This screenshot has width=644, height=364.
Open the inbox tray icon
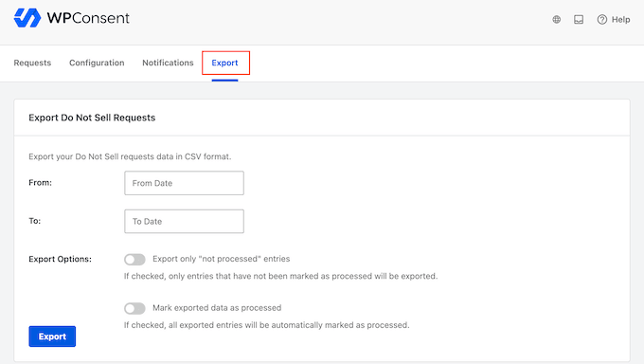coord(579,19)
